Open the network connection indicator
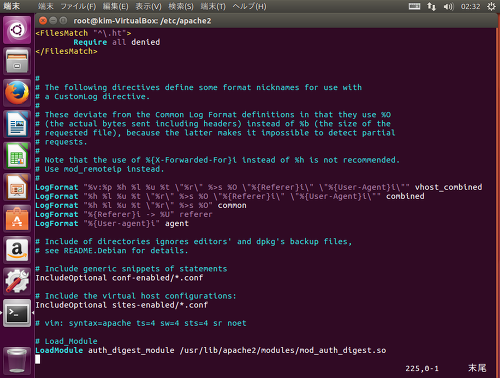Image resolution: width=500 pixels, height=378 pixels. pos(431,6)
